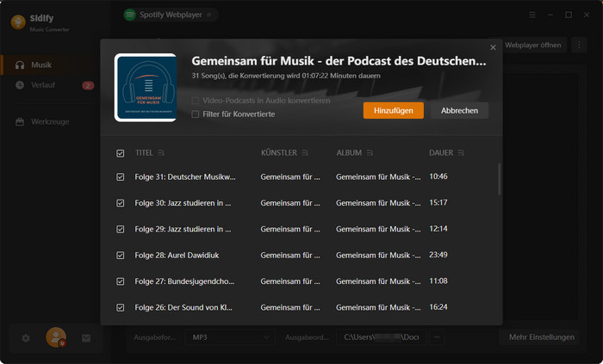Click duration 10:46

[438, 176]
